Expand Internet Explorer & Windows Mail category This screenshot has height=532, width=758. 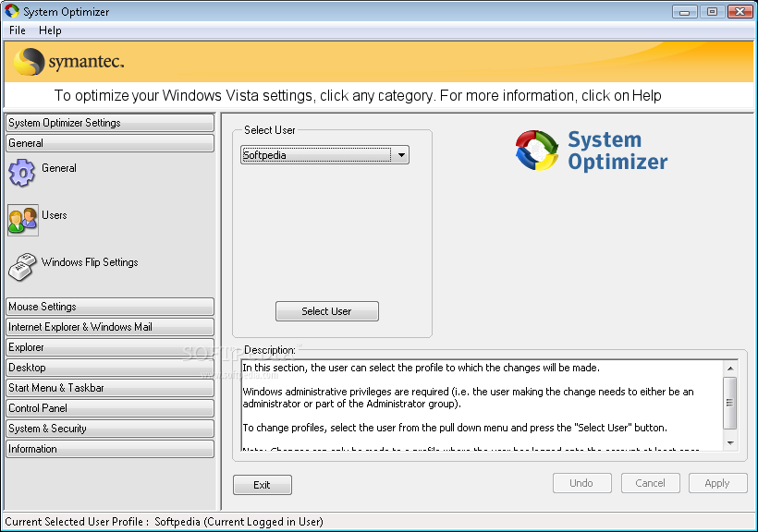point(110,327)
